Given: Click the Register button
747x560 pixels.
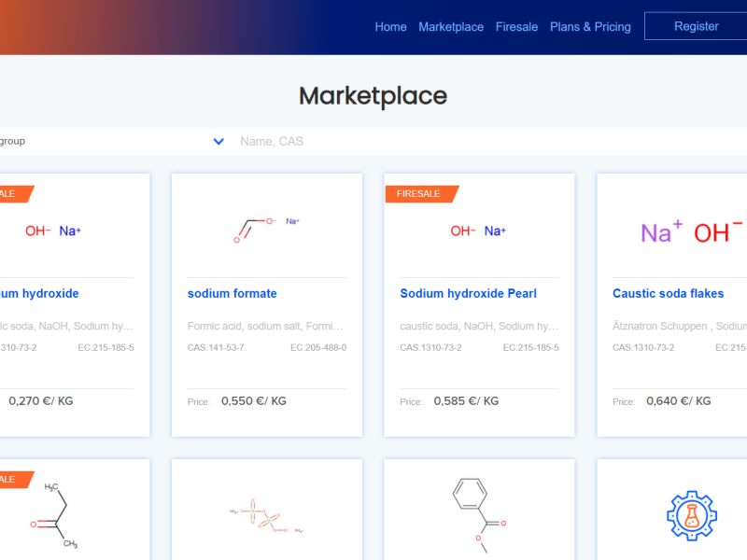Looking at the screenshot, I should 696,26.
